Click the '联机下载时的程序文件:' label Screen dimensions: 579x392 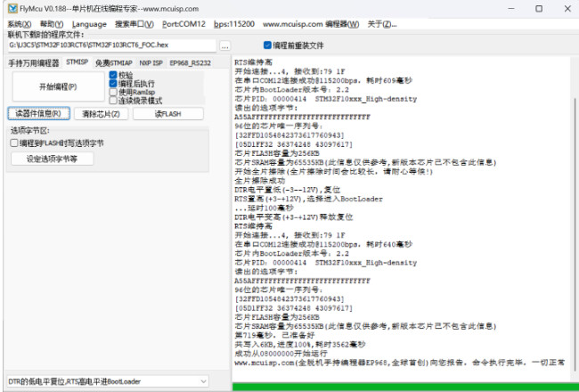point(46,35)
